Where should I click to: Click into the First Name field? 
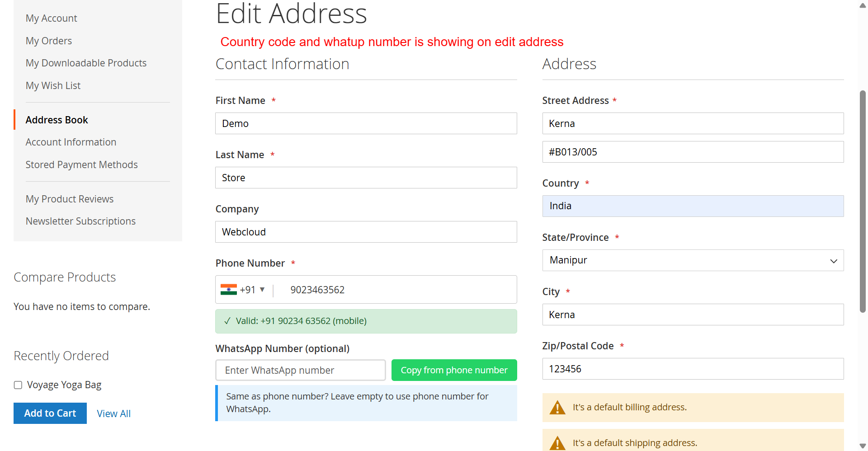click(x=366, y=124)
